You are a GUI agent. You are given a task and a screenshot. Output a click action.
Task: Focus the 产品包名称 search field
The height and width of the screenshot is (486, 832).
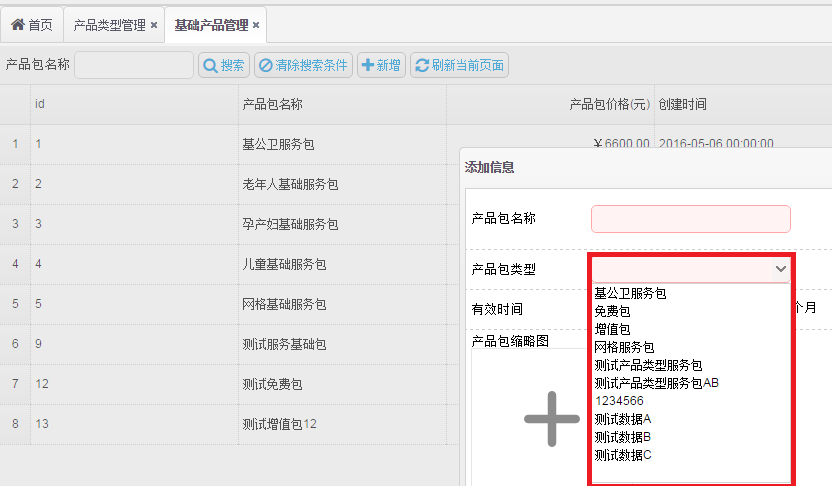(133, 66)
